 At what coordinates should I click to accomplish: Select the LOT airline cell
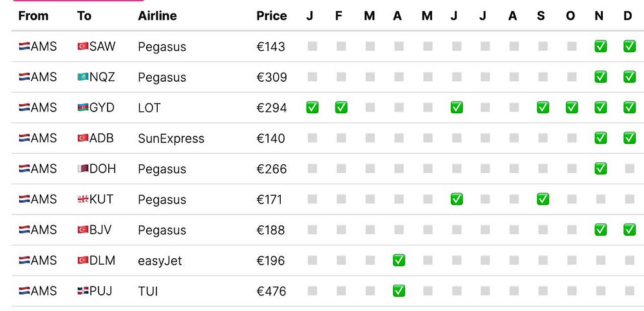[149, 108]
